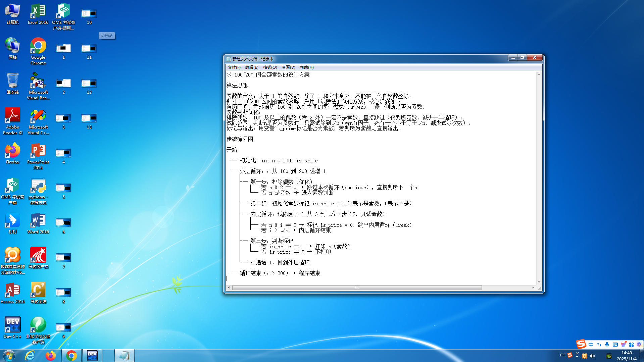Open the Sogou soft keyboard icon

pos(615,345)
